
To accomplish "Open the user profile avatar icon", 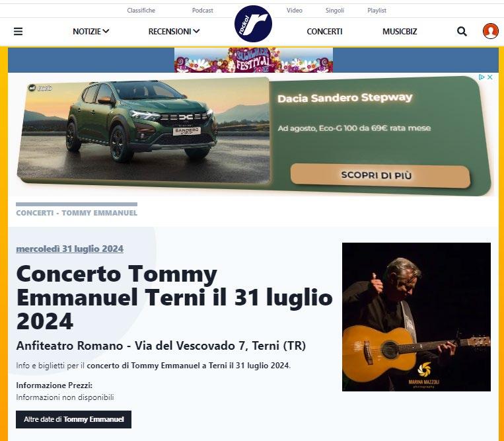I will point(491,31).
